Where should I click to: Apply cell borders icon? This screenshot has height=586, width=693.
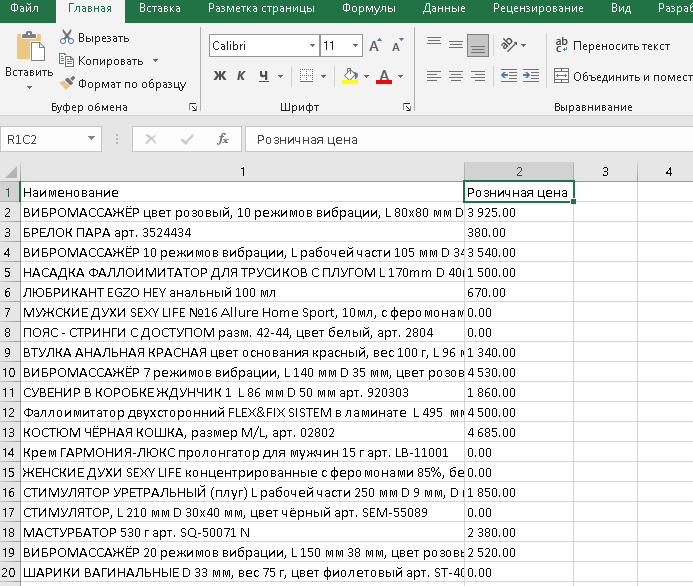click(x=306, y=76)
